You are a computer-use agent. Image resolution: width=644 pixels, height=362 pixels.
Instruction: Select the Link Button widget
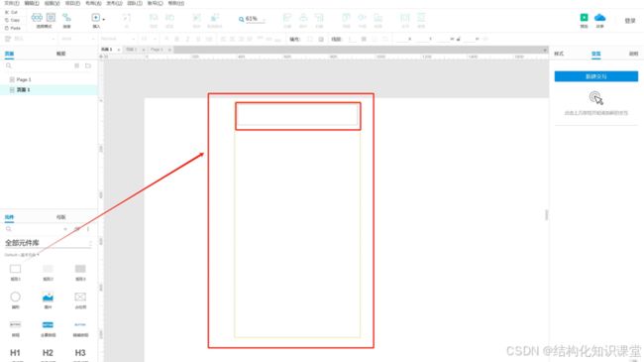coord(80,328)
